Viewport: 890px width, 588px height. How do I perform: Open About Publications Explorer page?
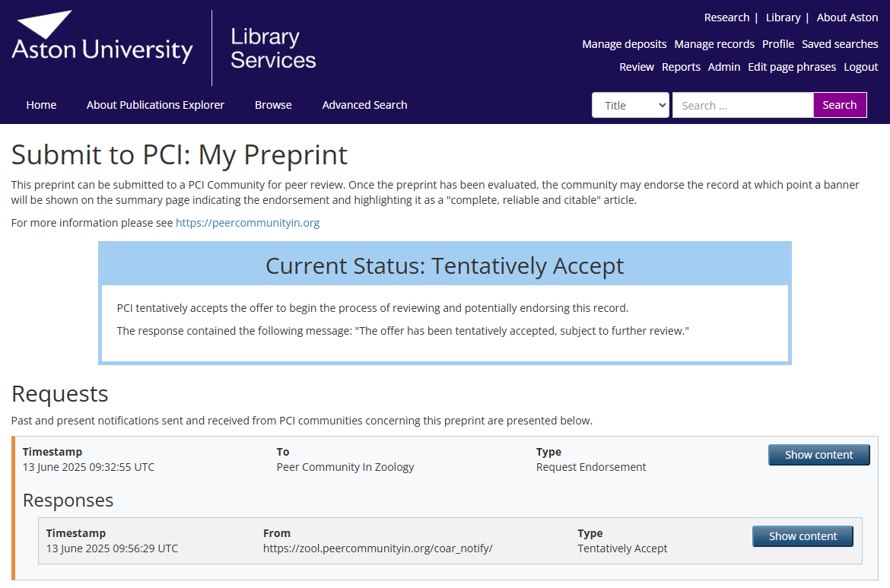(155, 105)
